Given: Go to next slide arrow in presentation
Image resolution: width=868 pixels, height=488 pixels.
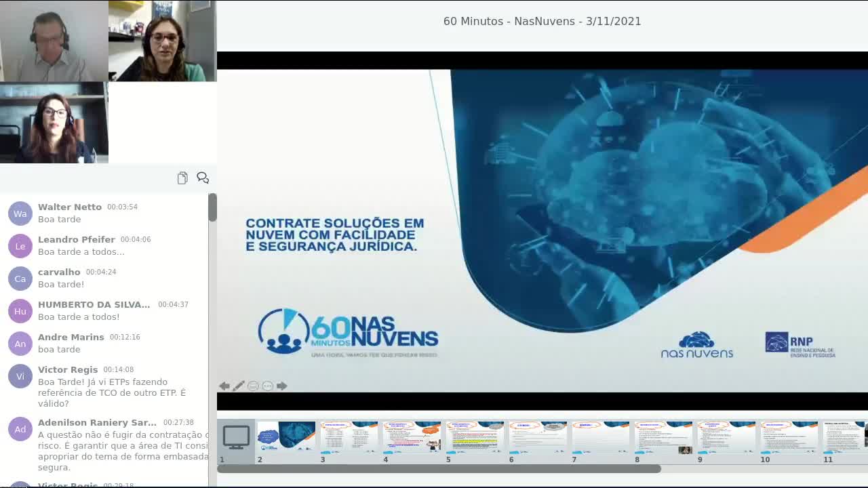Looking at the screenshot, I should coord(282,386).
